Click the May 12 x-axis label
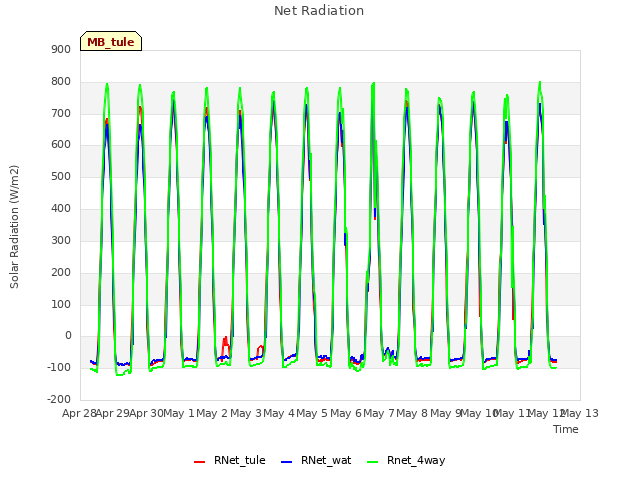This screenshot has width=640, height=480. point(545,413)
